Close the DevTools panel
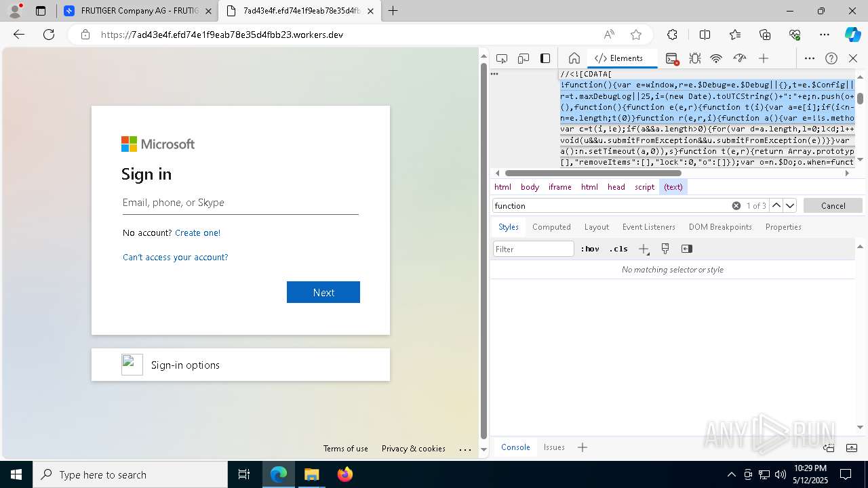The image size is (868, 488). (x=853, y=58)
